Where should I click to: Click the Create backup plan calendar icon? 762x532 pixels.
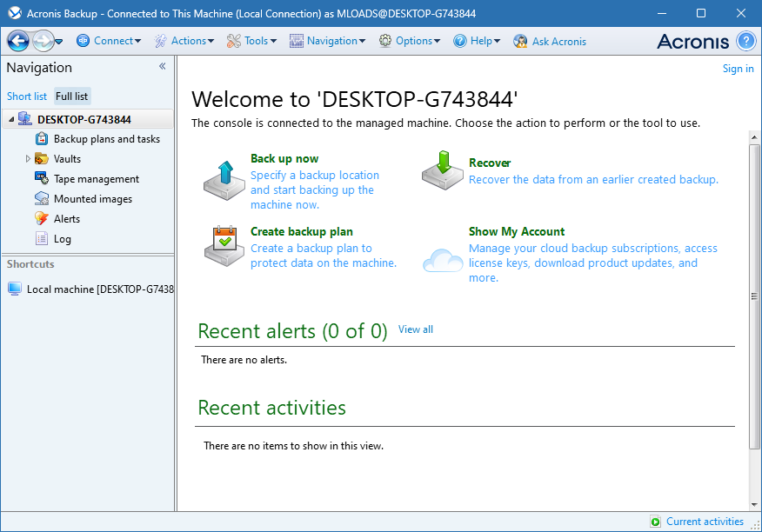click(x=224, y=246)
